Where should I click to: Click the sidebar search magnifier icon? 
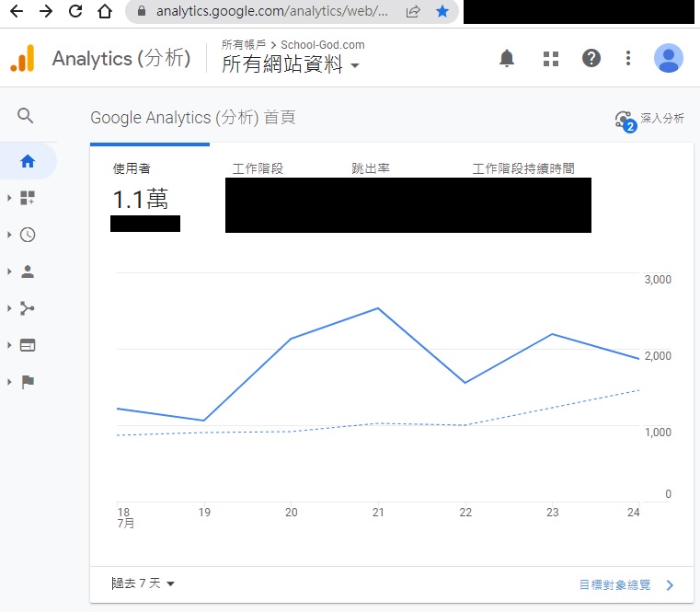tap(26, 116)
